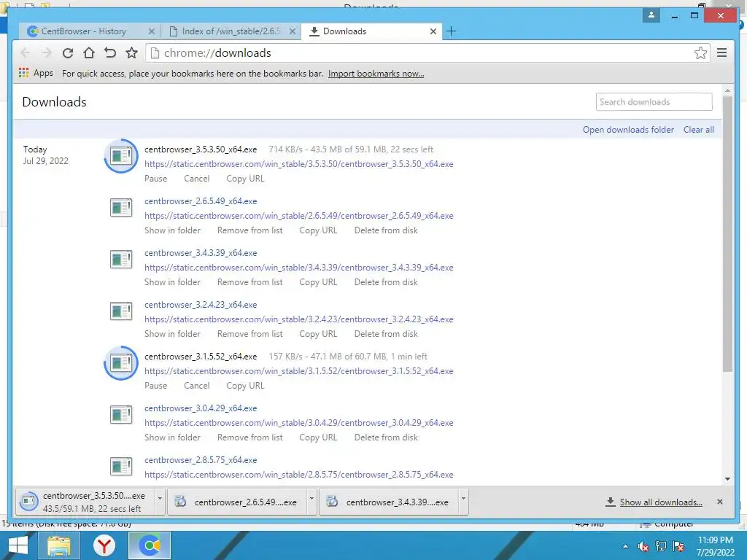Open centbrowser_3.2.4.23_x64.exe file name link
The image size is (747, 560).
(201, 305)
